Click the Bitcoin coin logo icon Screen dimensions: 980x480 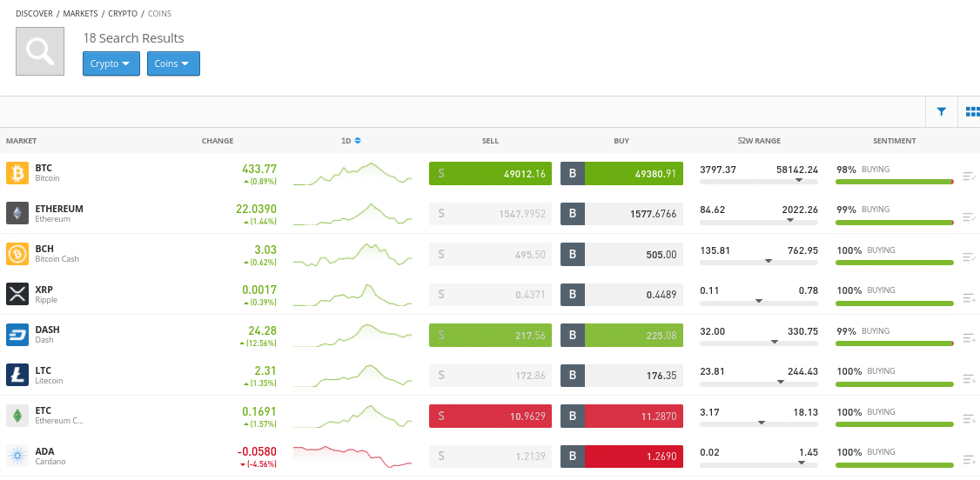coord(17,173)
